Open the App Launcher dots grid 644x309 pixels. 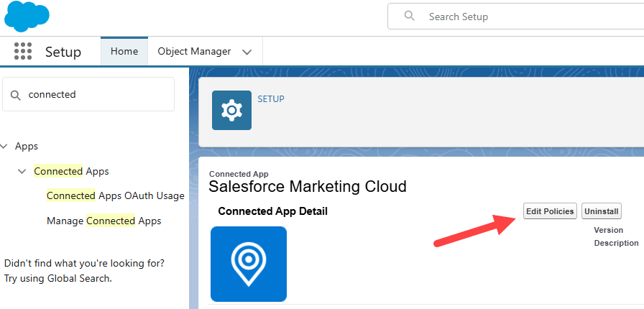pos(23,52)
